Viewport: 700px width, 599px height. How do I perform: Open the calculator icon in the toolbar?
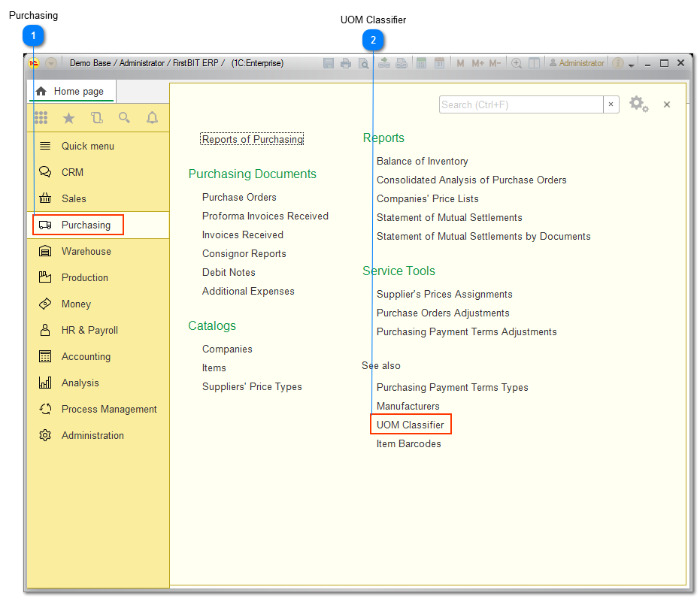click(422, 63)
